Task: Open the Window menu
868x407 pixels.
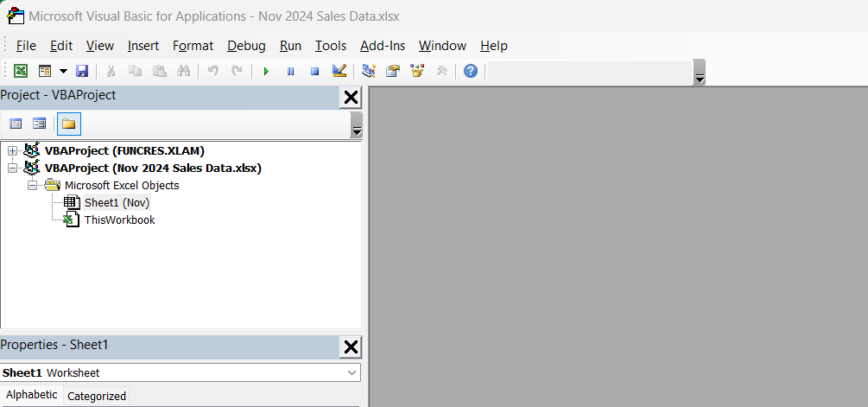Action: [x=442, y=46]
